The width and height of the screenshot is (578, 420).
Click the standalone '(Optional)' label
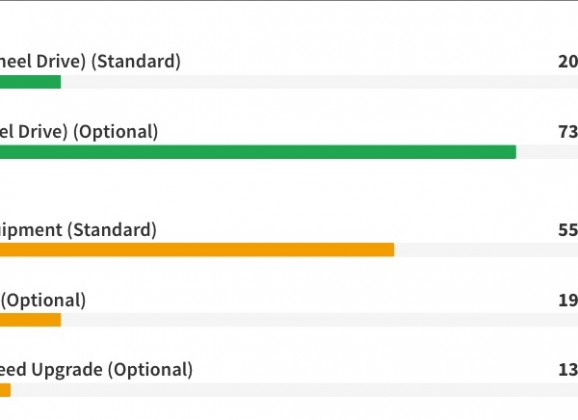point(43,300)
